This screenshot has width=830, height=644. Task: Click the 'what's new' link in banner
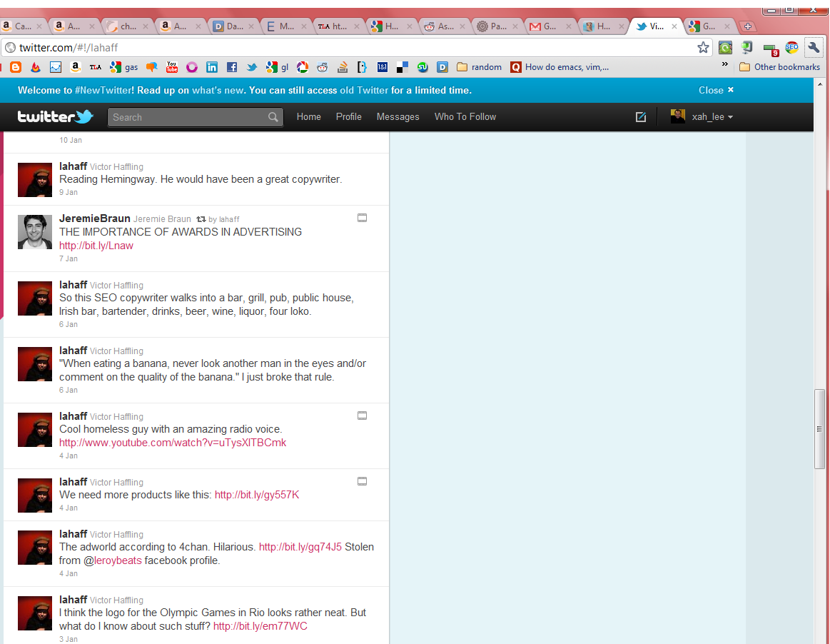218,90
